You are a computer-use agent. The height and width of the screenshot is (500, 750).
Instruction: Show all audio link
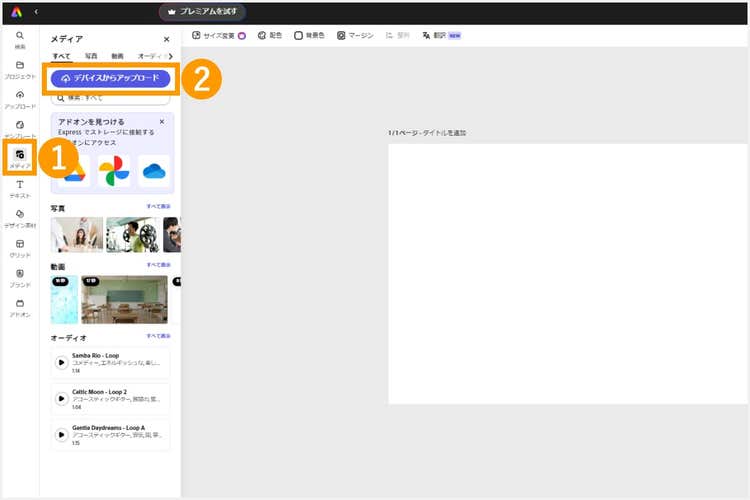158,336
